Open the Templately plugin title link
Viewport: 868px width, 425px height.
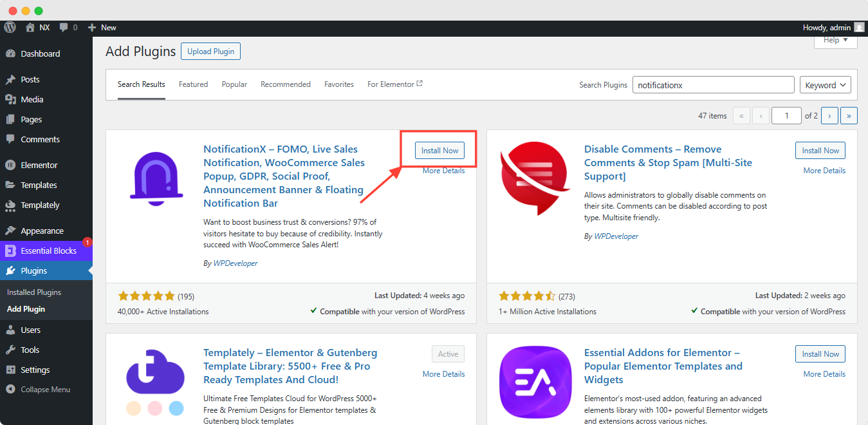(290, 366)
